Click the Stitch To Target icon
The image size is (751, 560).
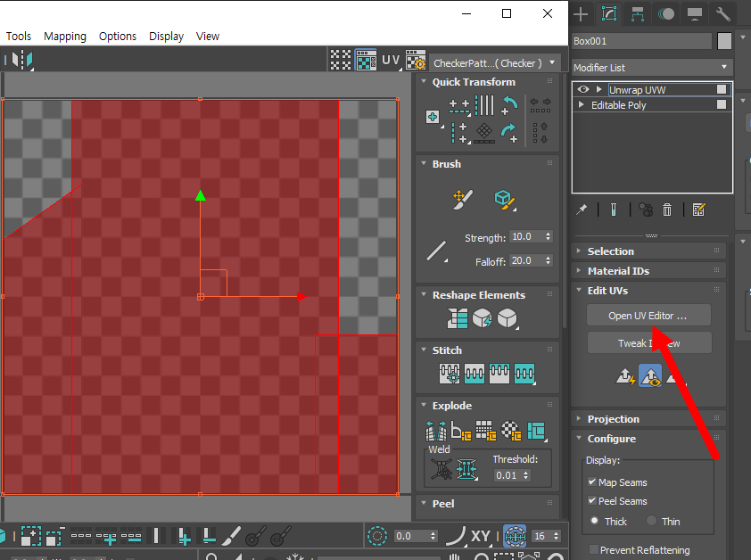point(450,374)
